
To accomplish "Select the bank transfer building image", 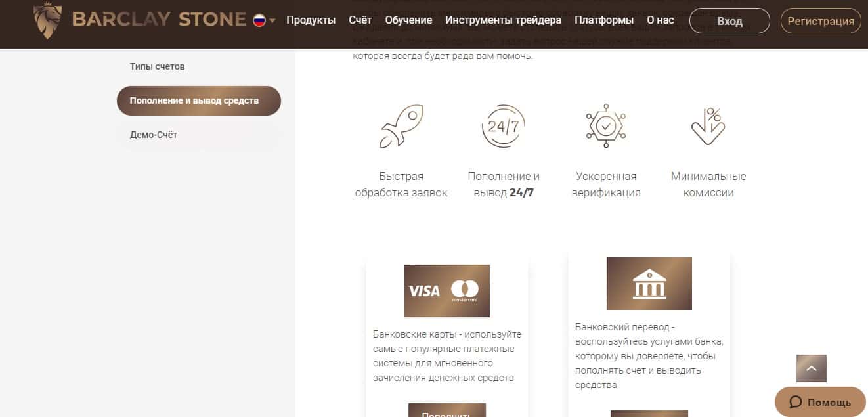I will [x=649, y=284].
